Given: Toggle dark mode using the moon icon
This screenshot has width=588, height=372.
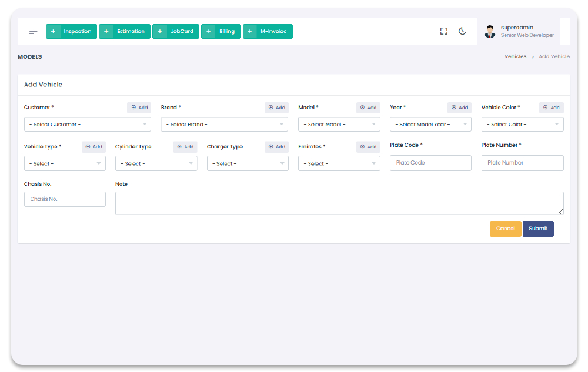Looking at the screenshot, I should point(462,32).
